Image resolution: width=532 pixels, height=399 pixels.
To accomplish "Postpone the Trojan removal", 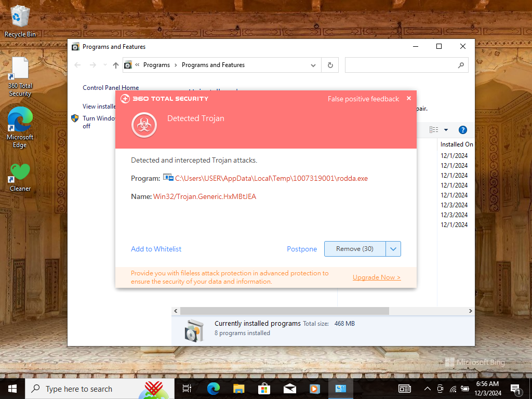I will [301, 249].
